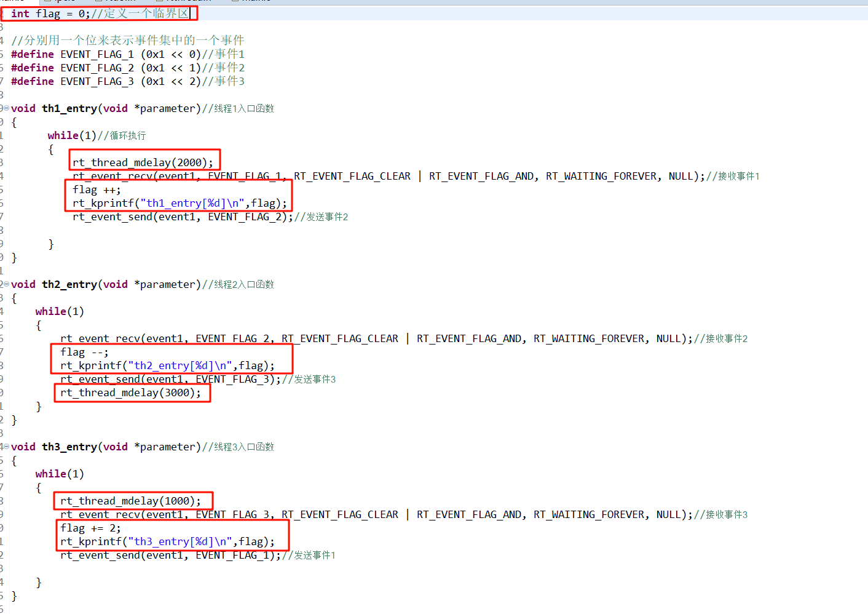Click the '//线程2入口函数' comment
Screen dimensions: 868x614
coord(238,284)
